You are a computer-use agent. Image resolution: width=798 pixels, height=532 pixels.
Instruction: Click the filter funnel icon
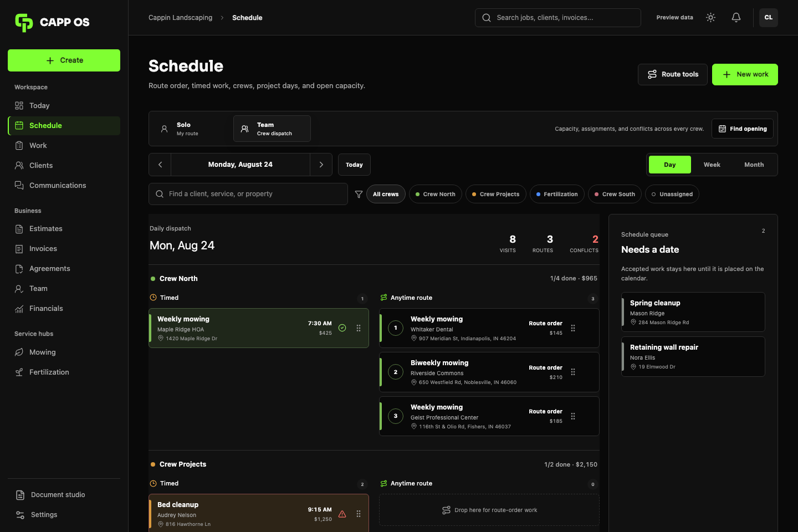[359, 195]
